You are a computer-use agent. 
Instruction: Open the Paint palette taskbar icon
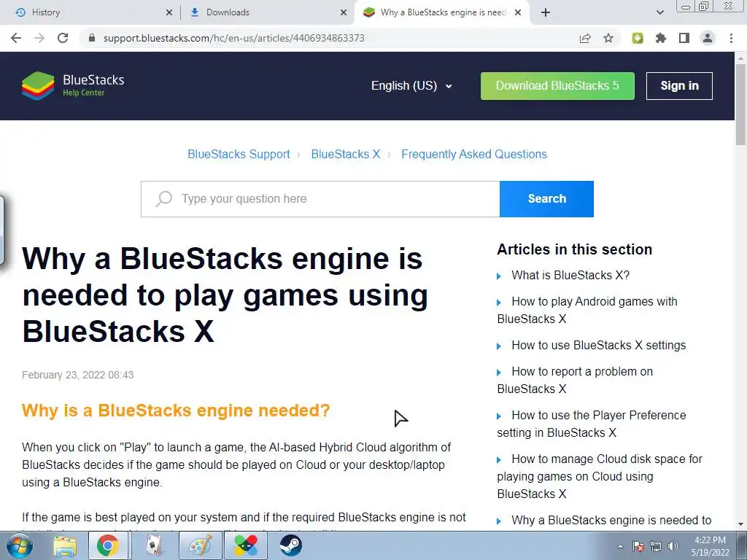coord(200,545)
